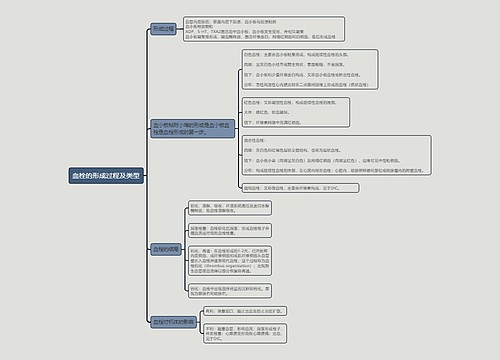Select the root node 血栓的形成过程及类型
The height and width of the screenshot is (360, 500).
point(106,176)
